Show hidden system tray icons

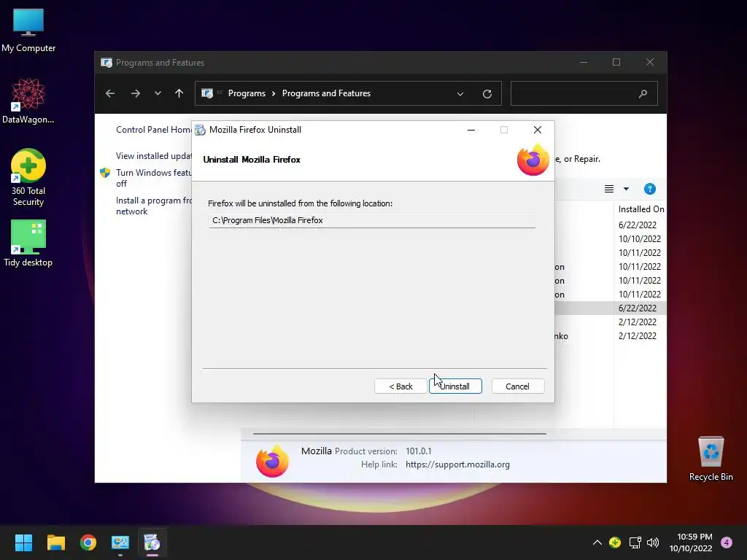[x=597, y=542]
